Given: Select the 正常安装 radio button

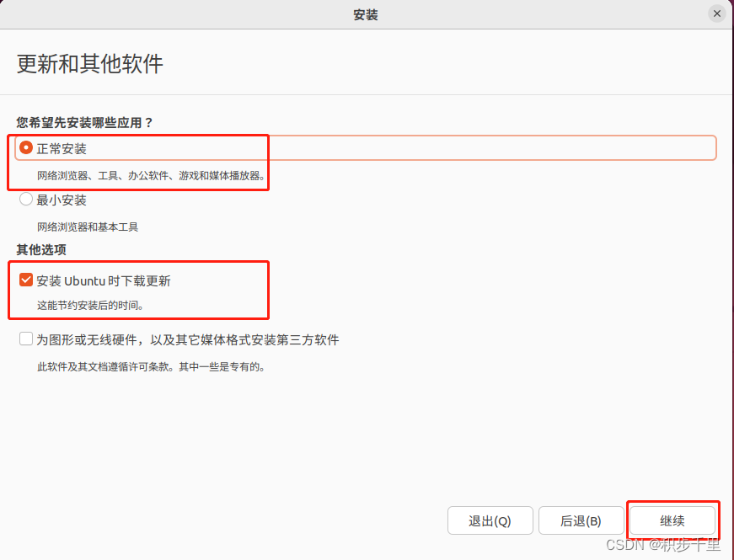Looking at the screenshot, I should pos(26,148).
